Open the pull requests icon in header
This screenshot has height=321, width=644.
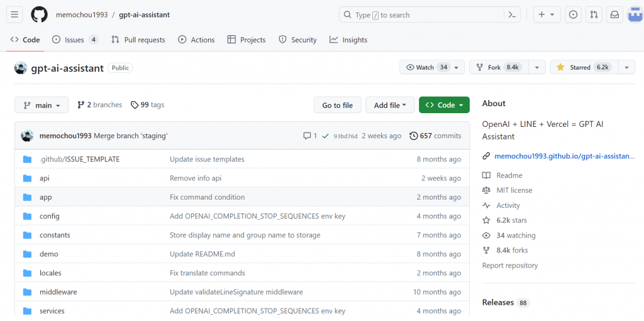[594, 15]
